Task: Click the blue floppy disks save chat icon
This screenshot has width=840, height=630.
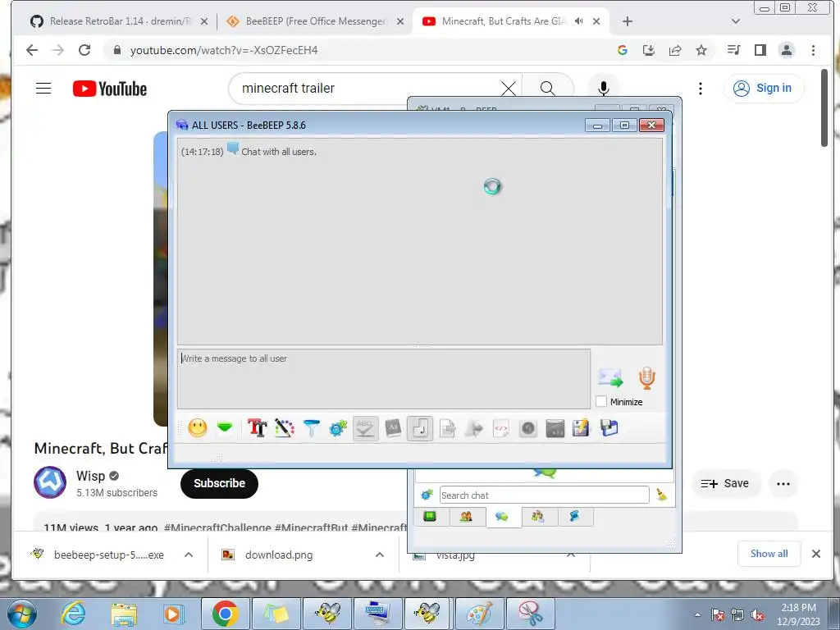Action: pos(609,428)
